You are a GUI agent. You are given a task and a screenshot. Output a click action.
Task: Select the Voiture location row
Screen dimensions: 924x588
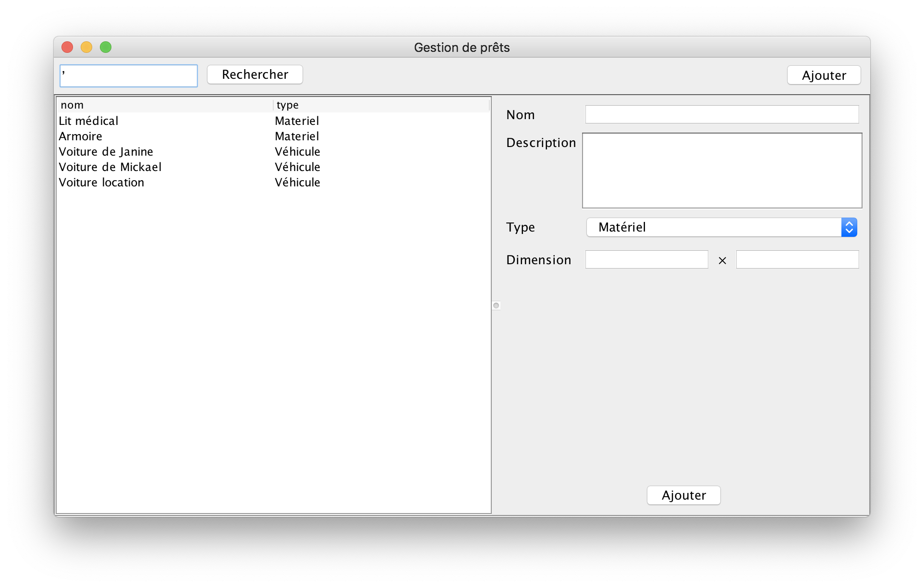(101, 183)
